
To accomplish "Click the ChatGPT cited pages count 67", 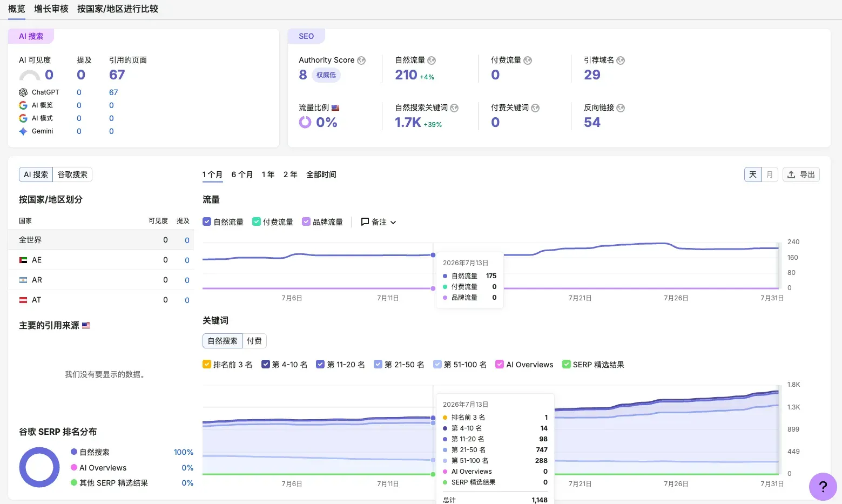I will coord(113,92).
